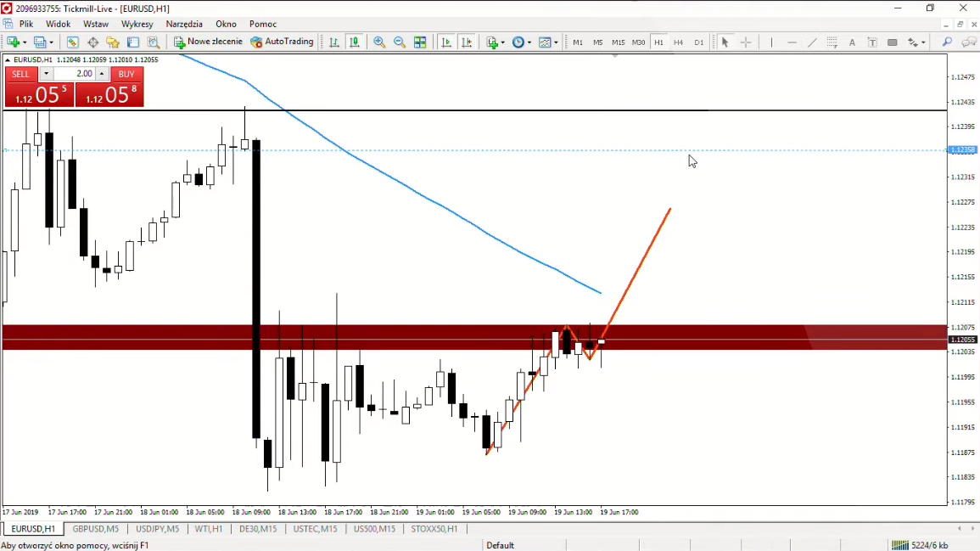Open the Narzędzia menu
Image resolution: width=980 pixels, height=551 pixels.
point(184,24)
